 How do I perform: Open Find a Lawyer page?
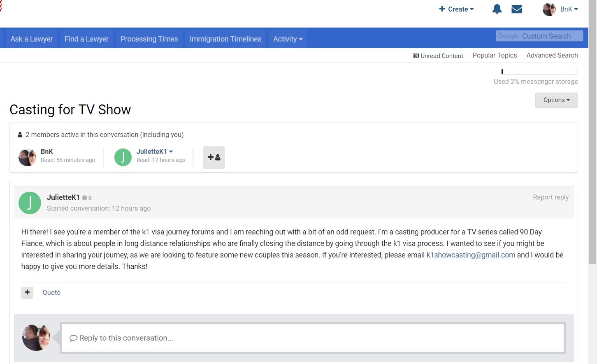[x=86, y=39]
